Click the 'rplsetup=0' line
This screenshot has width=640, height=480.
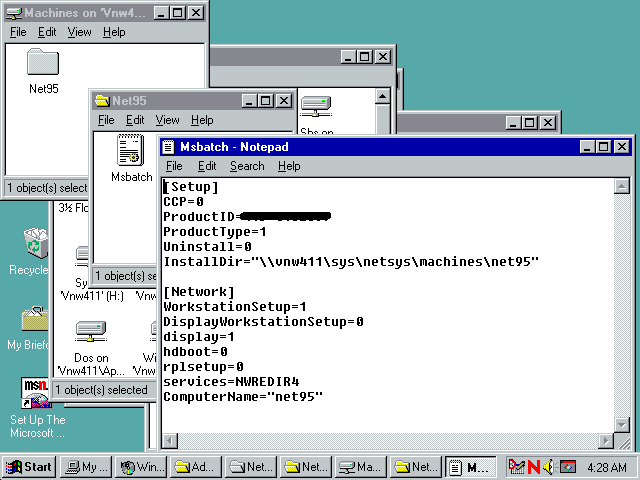(203, 367)
